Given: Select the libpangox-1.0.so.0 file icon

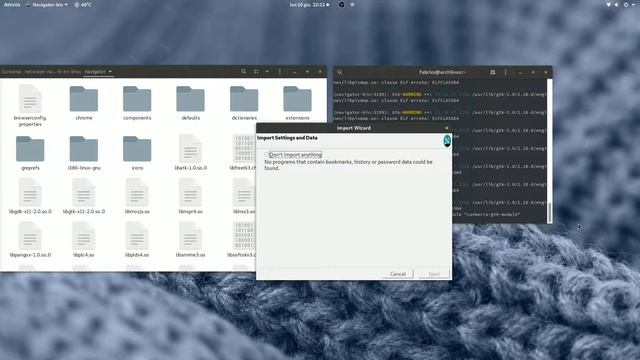Looking at the screenshot, I should (x=30, y=236).
